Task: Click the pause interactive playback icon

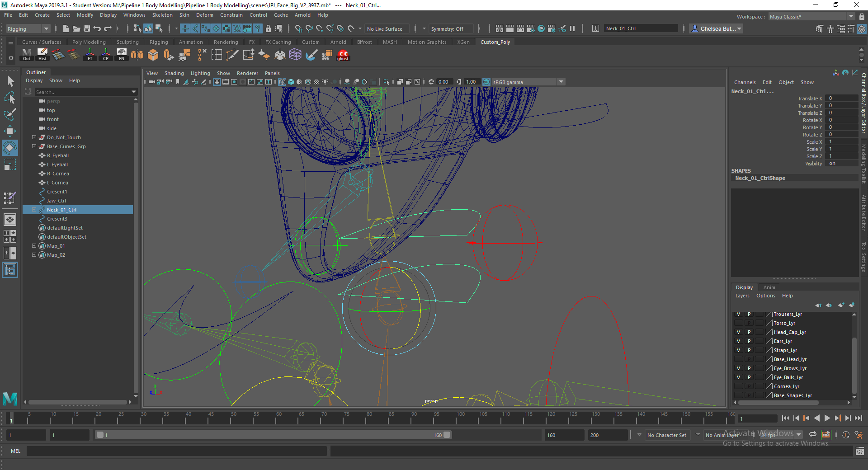Action: [x=572, y=28]
